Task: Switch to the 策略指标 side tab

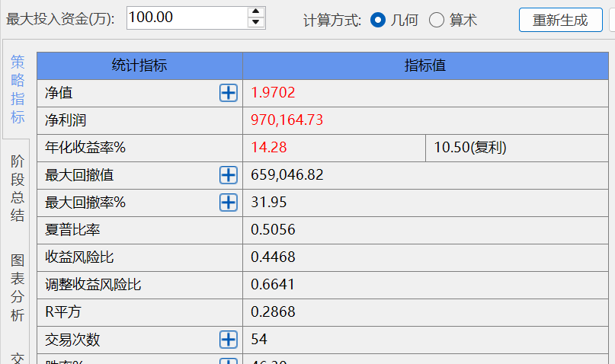Action: 18,90
